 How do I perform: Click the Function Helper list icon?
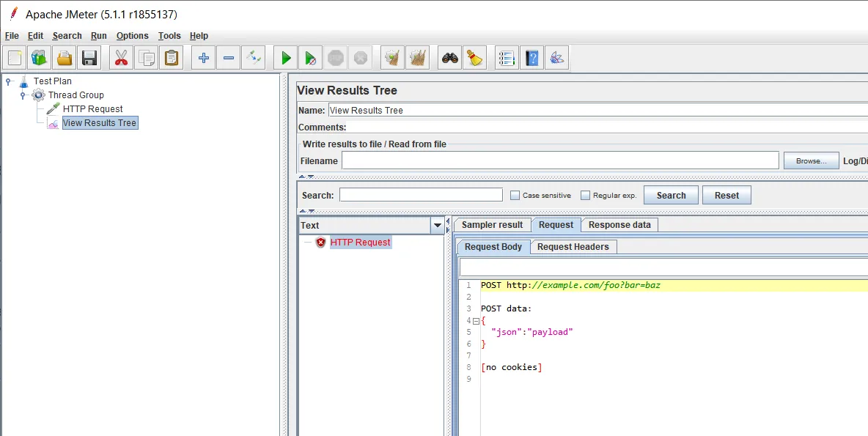507,58
